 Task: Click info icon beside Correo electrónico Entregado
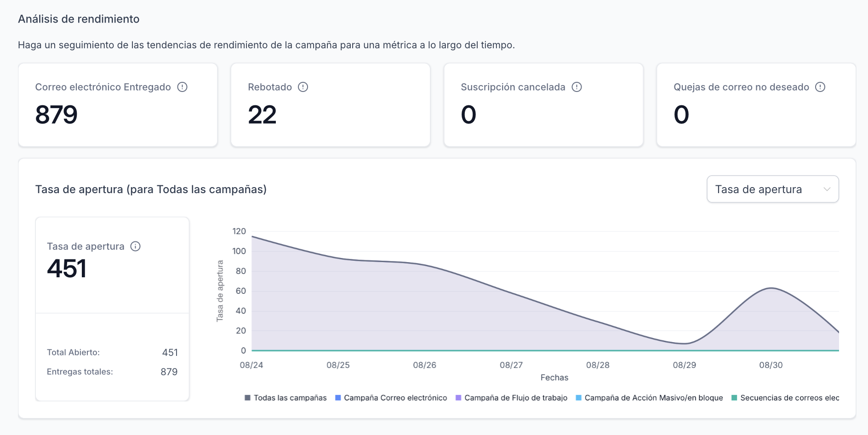tap(183, 87)
